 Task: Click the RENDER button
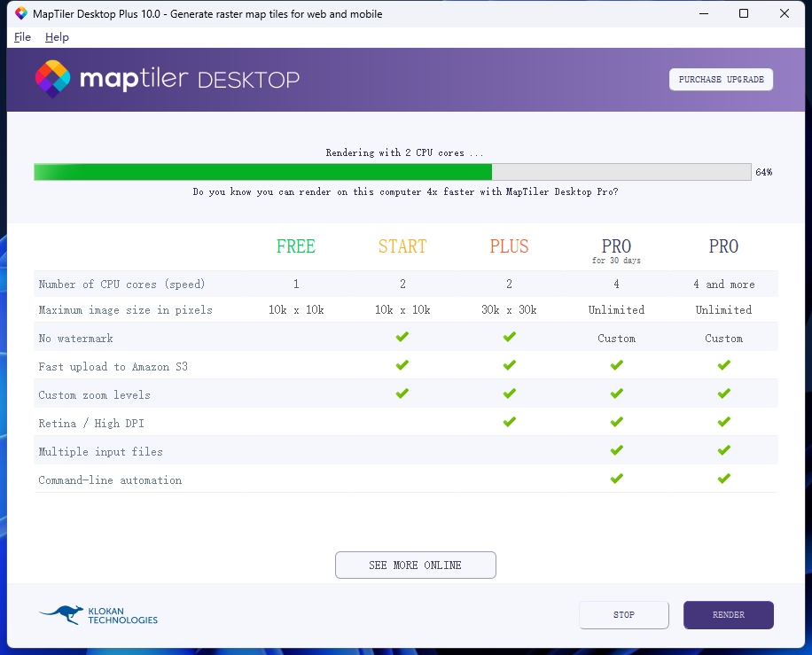click(x=729, y=614)
